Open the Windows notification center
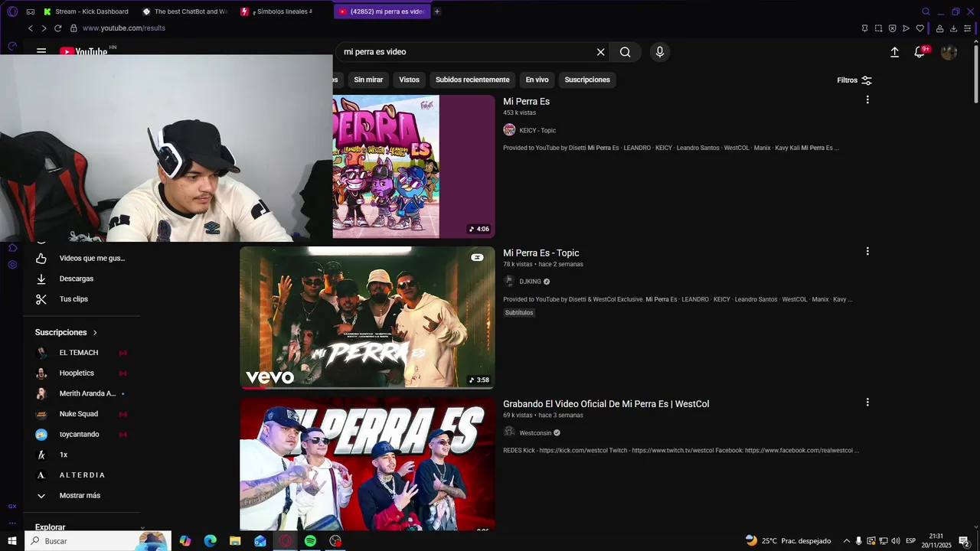The height and width of the screenshot is (551, 980). click(964, 540)
